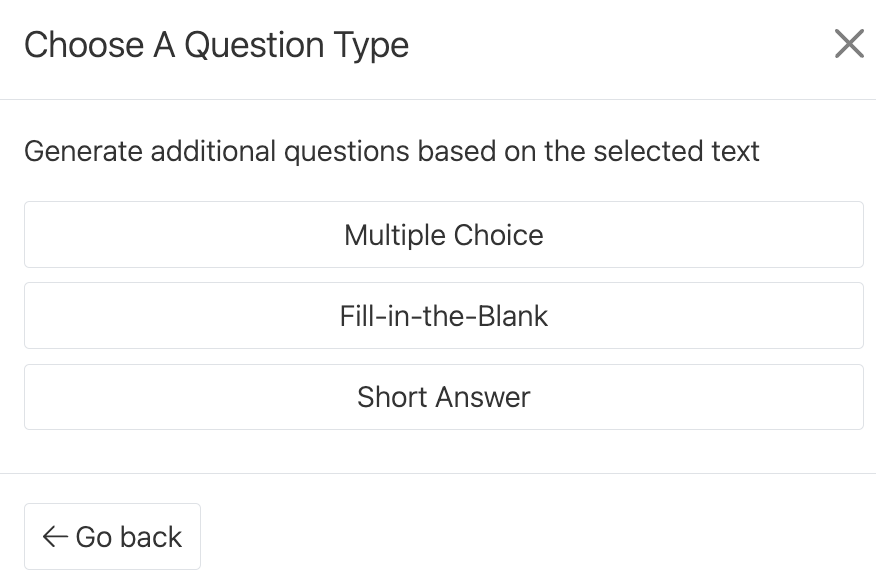The width and height of the screenshot is (876, 586).
Task: Close the Choose A Question Type dialog
Action: pyautogui.click(x=848, y=45)
